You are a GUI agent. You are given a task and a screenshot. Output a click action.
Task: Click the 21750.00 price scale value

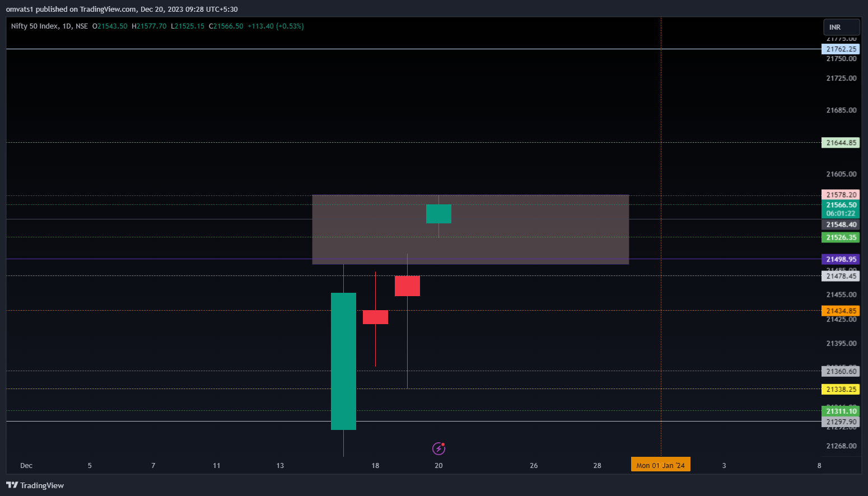(x=841, y=59)
